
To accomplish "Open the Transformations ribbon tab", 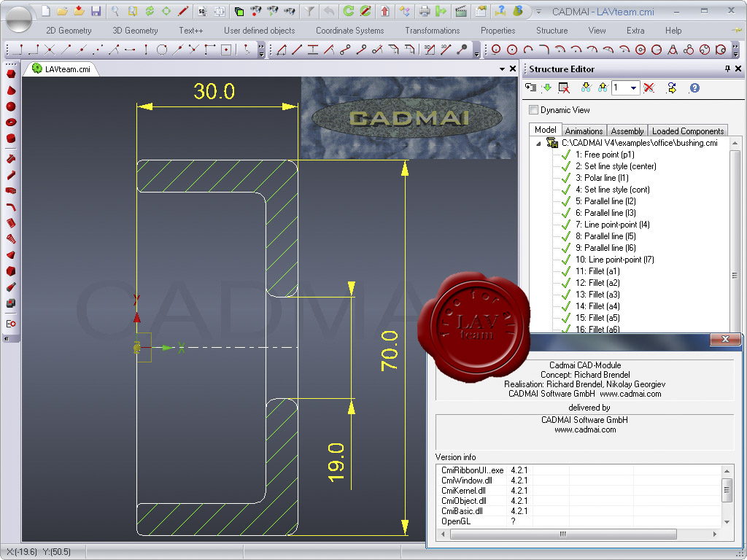I will click(432, 31).
